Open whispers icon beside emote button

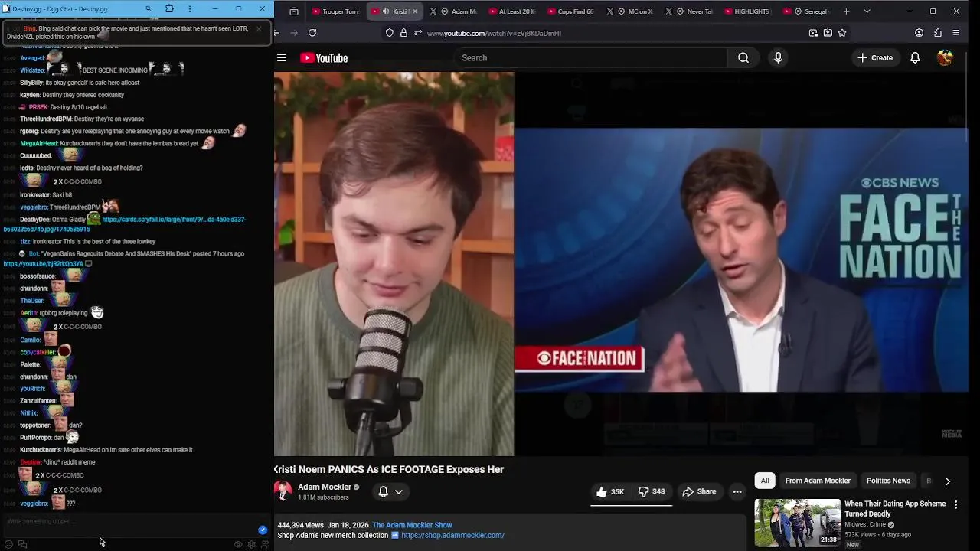pos(22,545)
